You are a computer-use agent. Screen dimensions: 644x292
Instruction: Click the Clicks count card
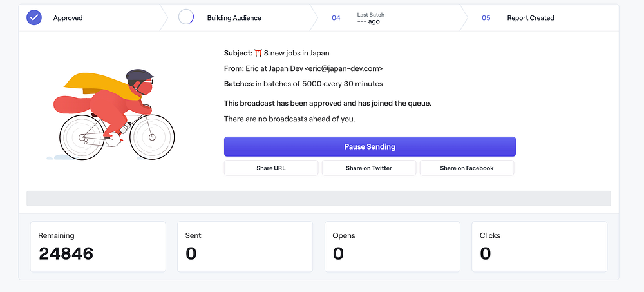pyautogui.click(x=539, y=247)
